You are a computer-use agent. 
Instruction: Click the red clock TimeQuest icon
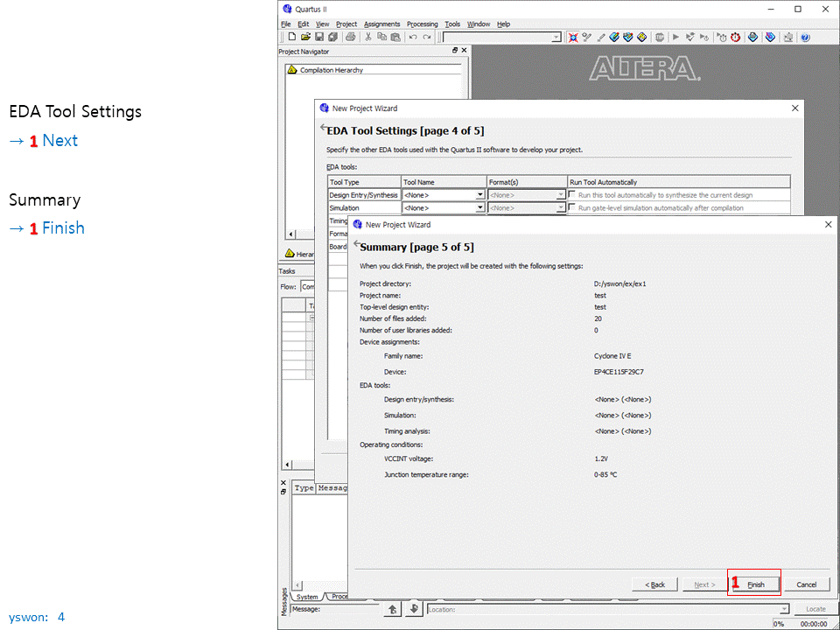736,37
